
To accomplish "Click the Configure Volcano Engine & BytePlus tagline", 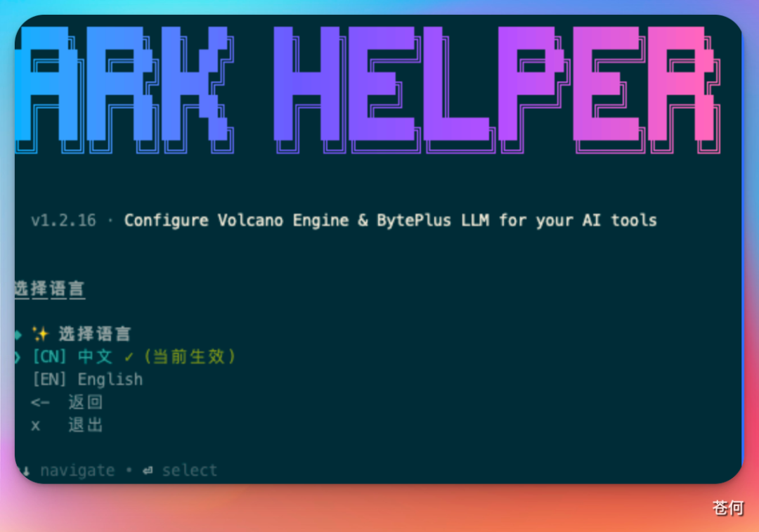I will coord(390,221).
